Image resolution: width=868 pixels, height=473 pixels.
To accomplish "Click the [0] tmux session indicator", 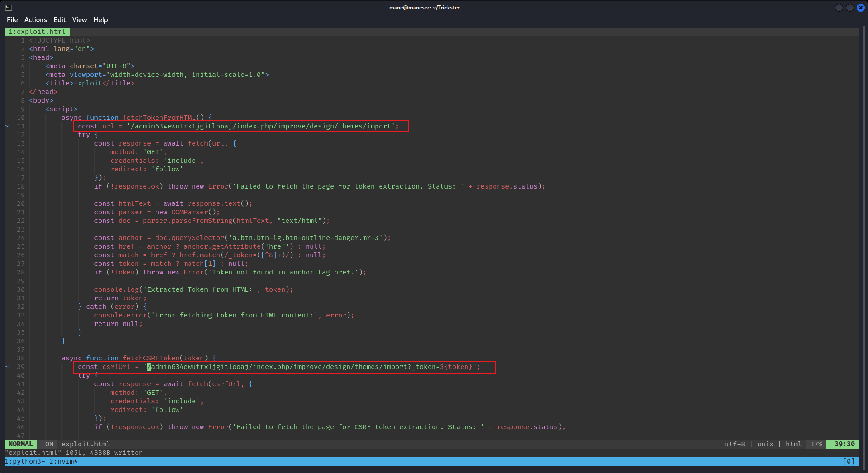I will coord(849,461).
